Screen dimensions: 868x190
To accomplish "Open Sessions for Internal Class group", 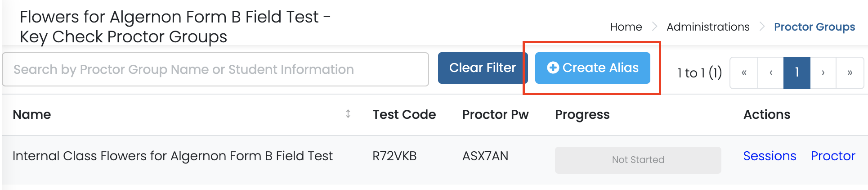I will click(x=770, y=156).
